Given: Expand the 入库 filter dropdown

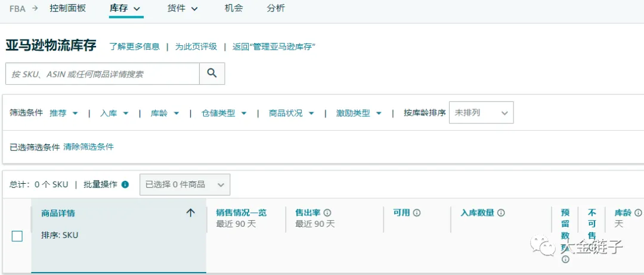Looking at the screenshot, I should pos(114,113).
